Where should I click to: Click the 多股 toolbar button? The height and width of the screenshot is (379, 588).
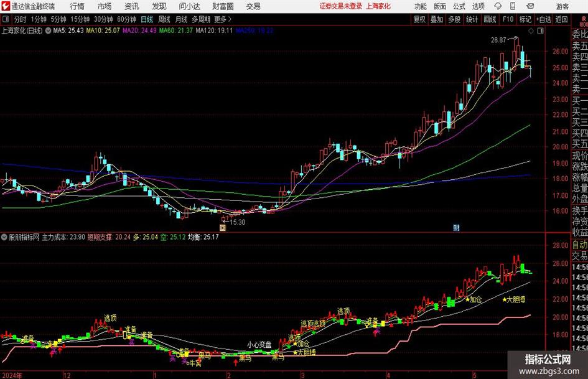[454, 19]
